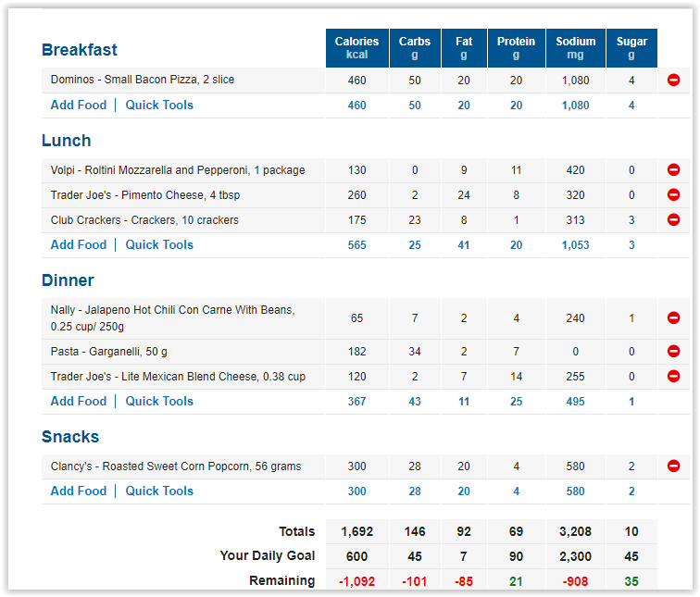700x597 pixels.
Task: Remove Nally Jalapeno Hot Chili entry
Action: pyautogui.click(x=673, y=318)
